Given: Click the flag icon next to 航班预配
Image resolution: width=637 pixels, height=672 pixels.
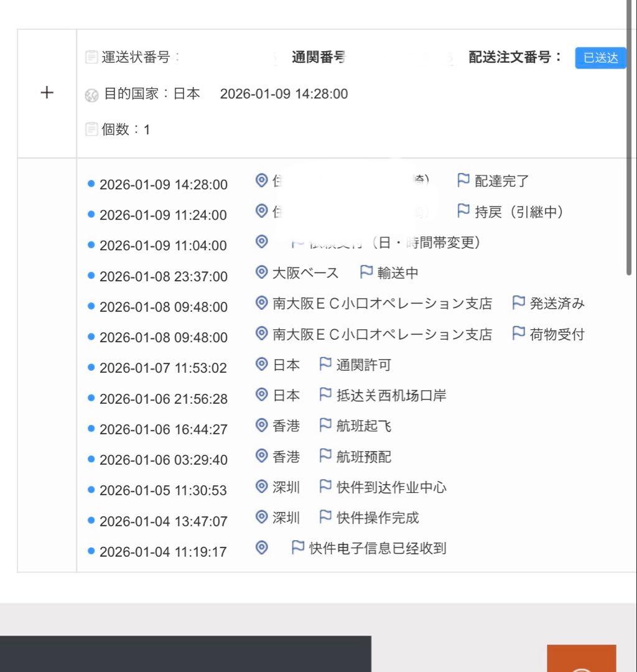Looking at the screenshot, I should [x=325, y=455].
